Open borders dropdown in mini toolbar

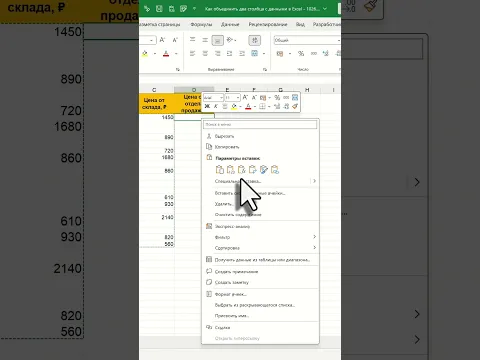(x=269, y=107)
